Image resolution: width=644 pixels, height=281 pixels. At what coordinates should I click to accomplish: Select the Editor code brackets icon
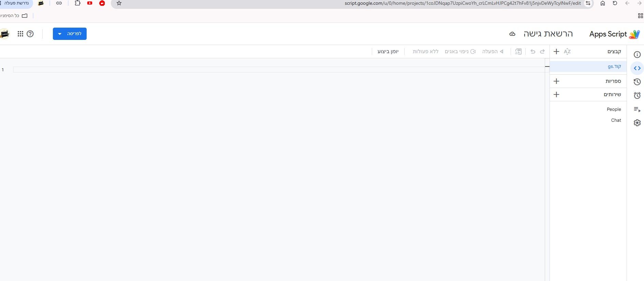637,68
